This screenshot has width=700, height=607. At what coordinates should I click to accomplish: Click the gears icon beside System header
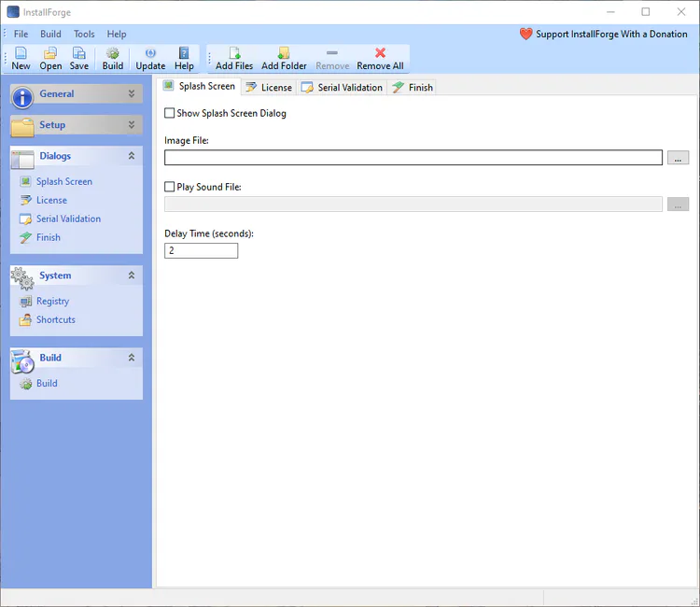point(22,278)
